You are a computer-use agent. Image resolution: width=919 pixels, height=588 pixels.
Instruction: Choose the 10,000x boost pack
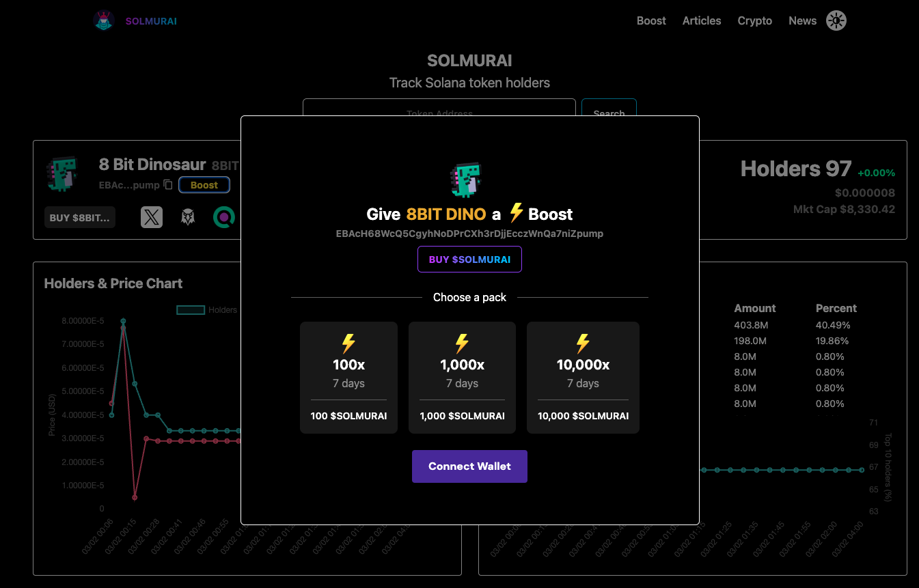coord(583,377)
